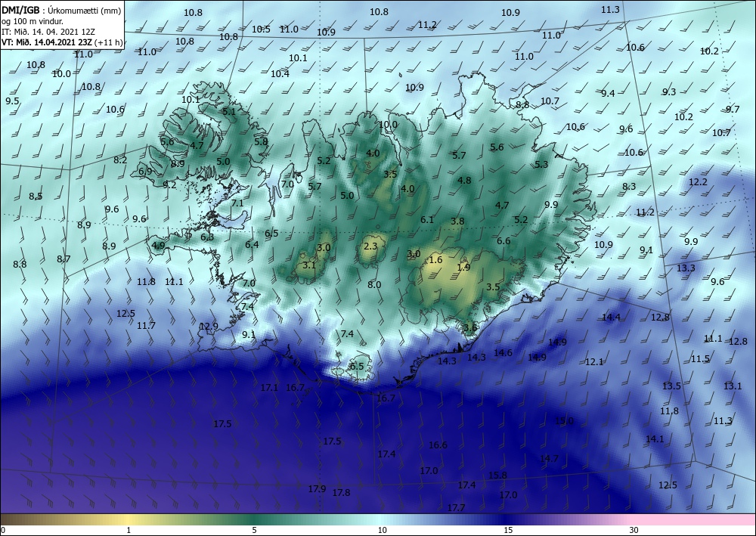Click the title text 'DMI/IGB : Úrkomumætti (mm)'
Image resolution: width=756 pixels, height=536 pixels.
click(x=61, y=9)
